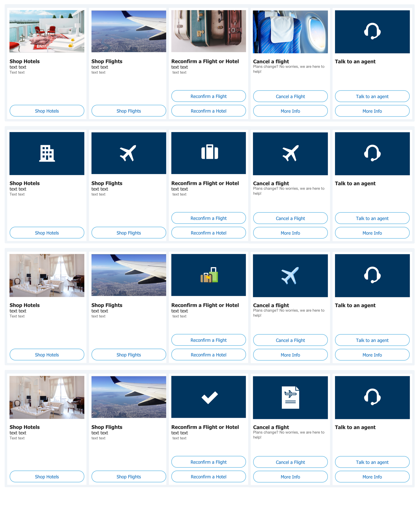Click Reconfirm a Flight in the top row

[x=208, y=96]
